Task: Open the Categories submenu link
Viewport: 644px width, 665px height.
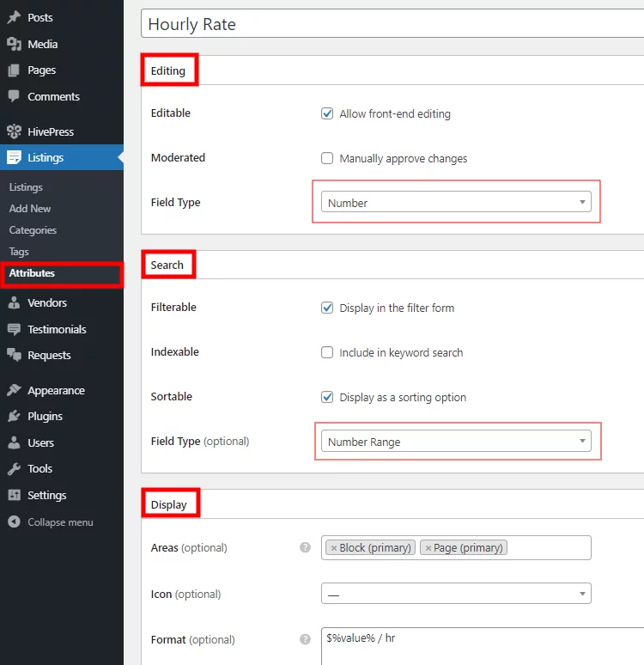Action: point(33,230)
